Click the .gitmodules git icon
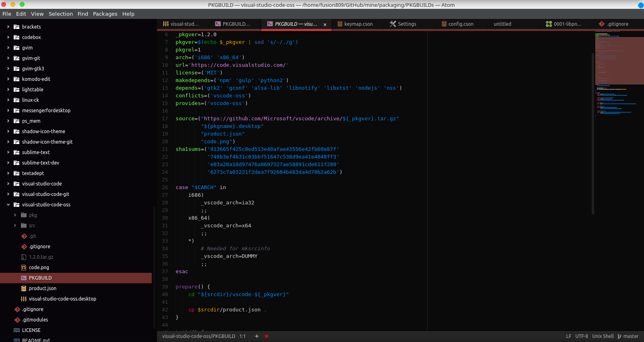This screenshot has width=644, height=342. 17,320
